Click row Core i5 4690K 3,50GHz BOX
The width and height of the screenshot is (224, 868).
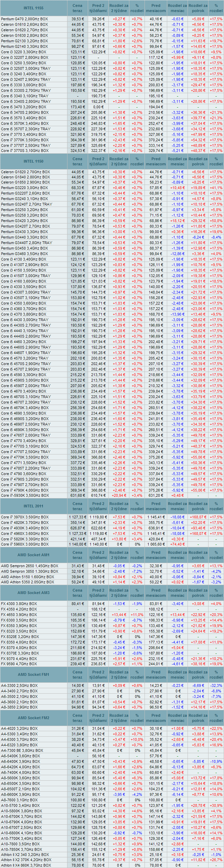(112, 430)
